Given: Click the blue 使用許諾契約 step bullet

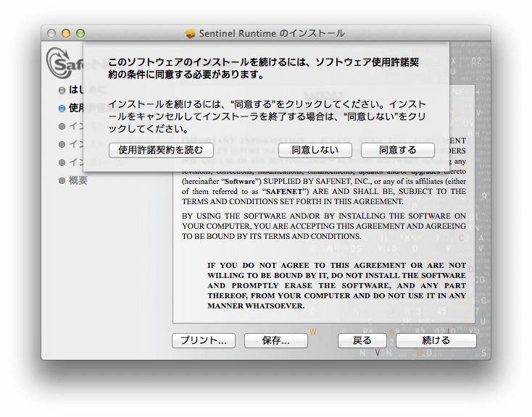Looking at the screenshot, I should click(62, 108).
